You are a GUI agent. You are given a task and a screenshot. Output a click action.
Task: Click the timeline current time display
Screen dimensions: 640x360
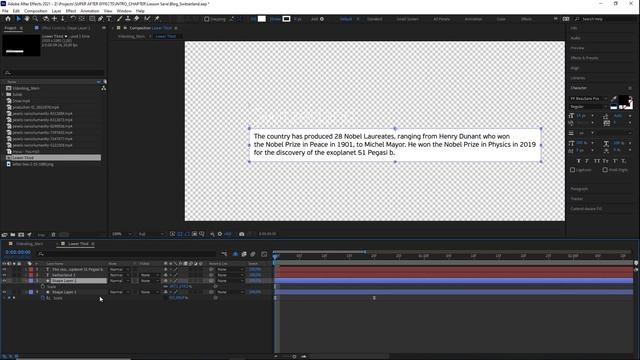pyautogui.click(x=18, y=253)
